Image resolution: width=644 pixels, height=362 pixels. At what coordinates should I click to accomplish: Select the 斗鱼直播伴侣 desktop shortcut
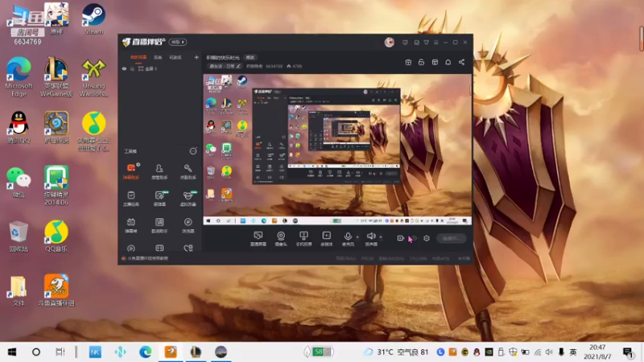pos(56,290)
